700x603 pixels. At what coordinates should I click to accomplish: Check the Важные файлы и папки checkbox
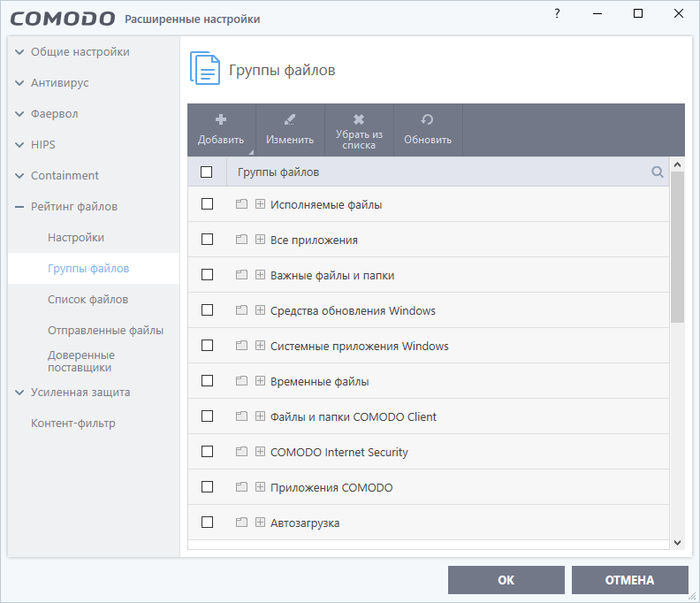point(207,275)
